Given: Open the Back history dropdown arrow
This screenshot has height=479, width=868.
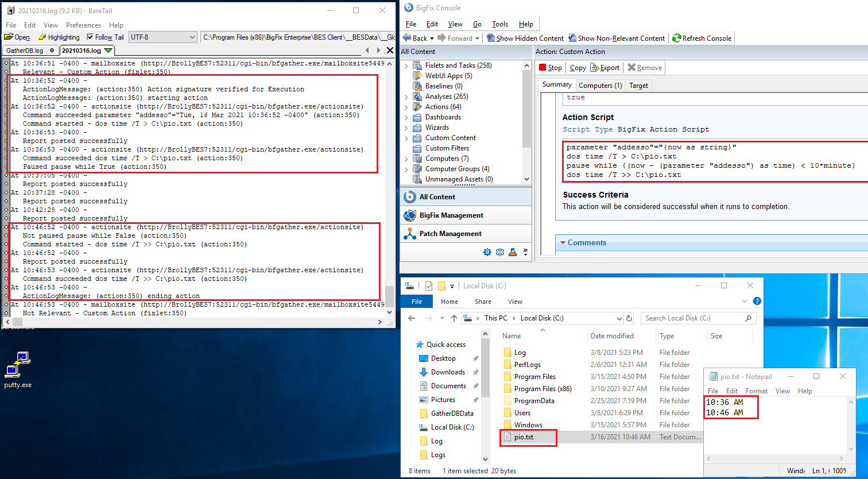Looking at the screenshot, I should [432, 38].
